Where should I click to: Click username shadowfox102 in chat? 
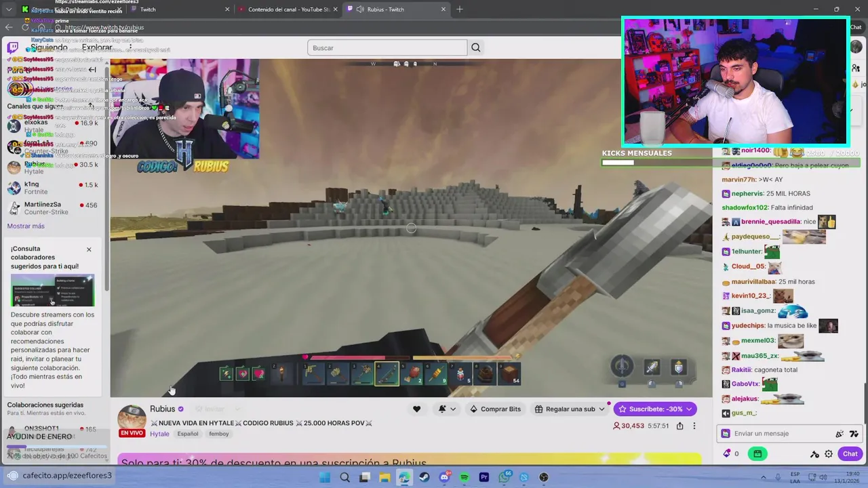point(745,207)
